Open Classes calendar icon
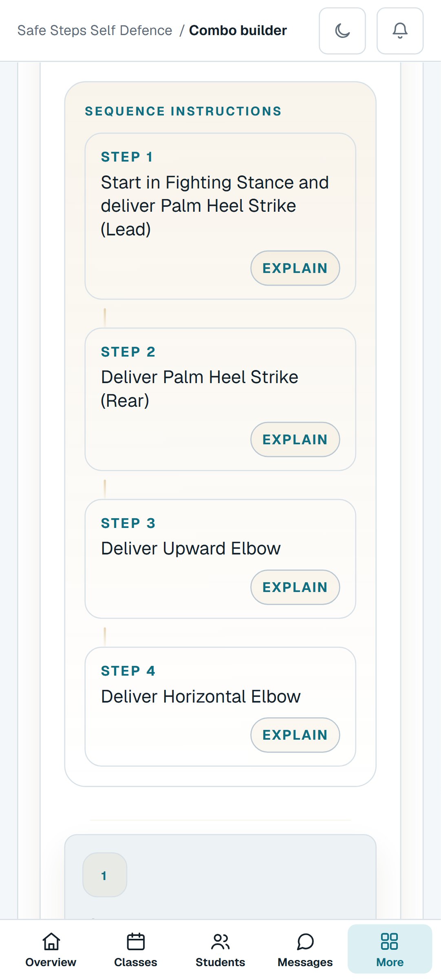Image resolution: width=441 pixels, height=980 pixels. tap(136, 942)
